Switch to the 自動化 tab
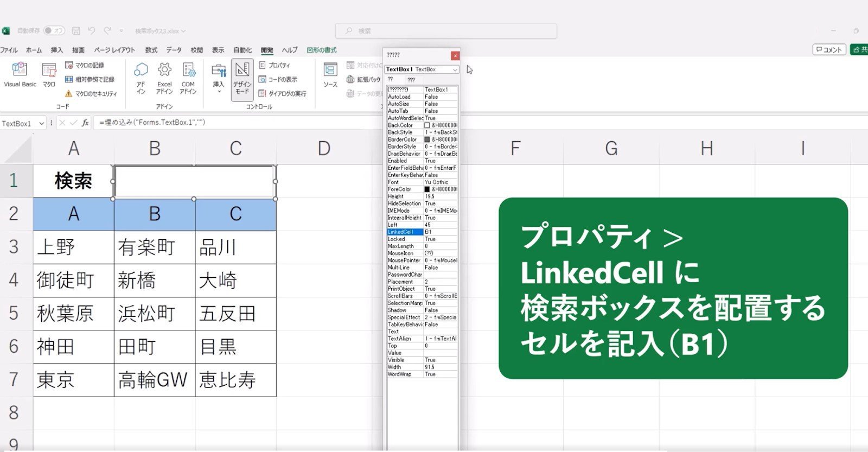The height and width of the screenshot is (452, 868). point(242,50)
